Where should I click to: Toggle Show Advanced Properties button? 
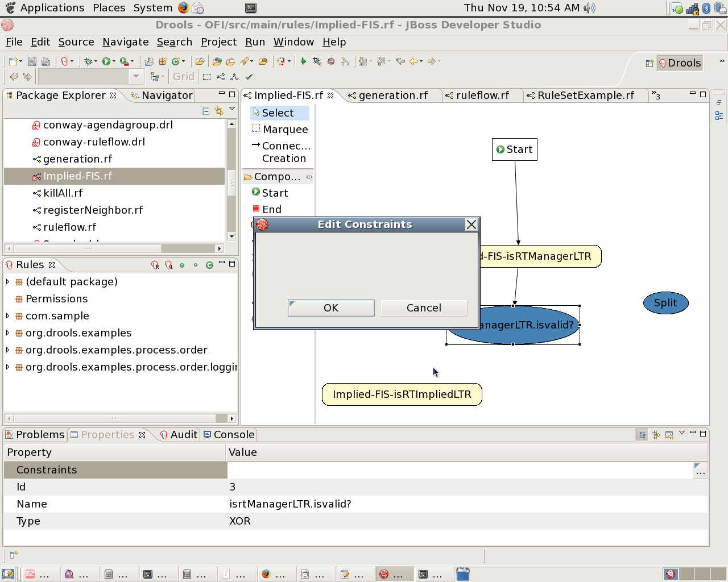656,435
